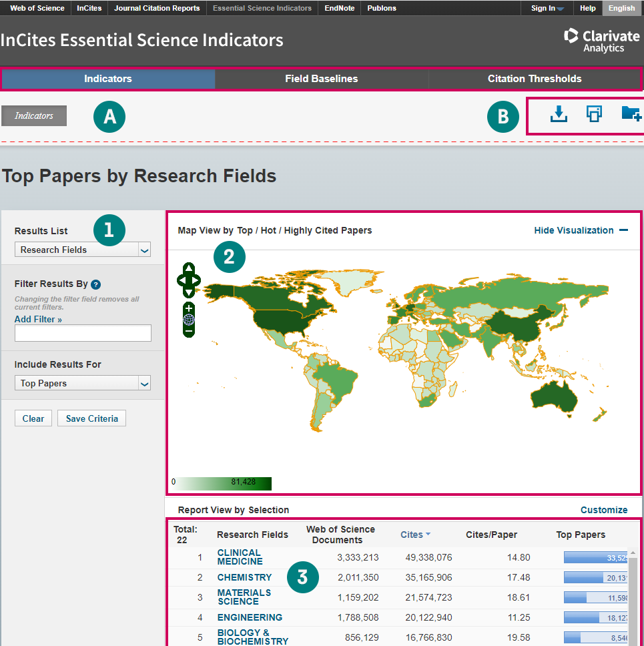
Task: Click Add Filter link
Action: (x=38, y=319)
